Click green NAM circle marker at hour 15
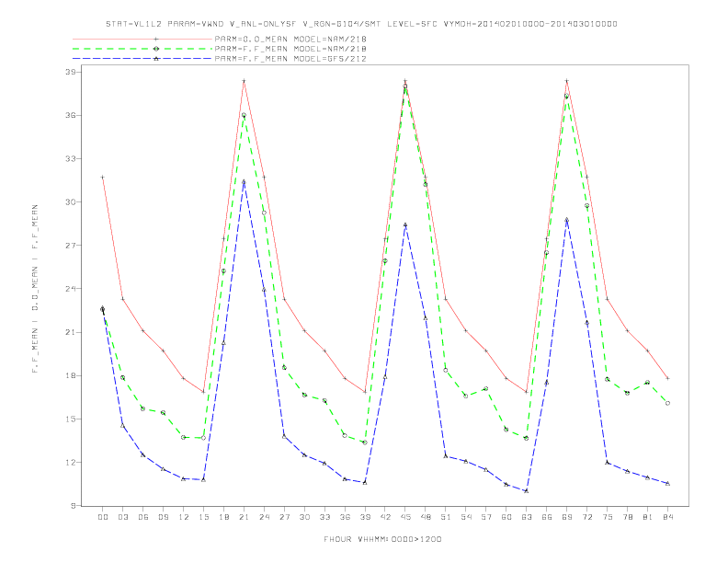 point(203,438)
